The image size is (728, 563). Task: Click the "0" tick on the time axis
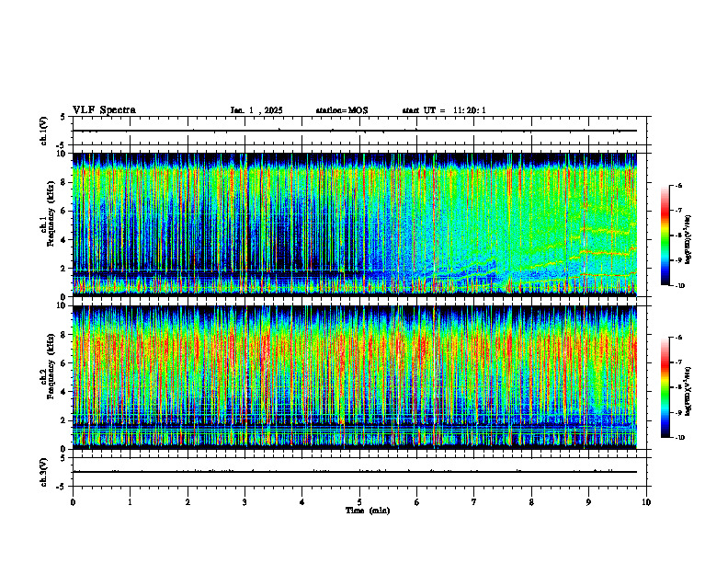tap(73, 502)
